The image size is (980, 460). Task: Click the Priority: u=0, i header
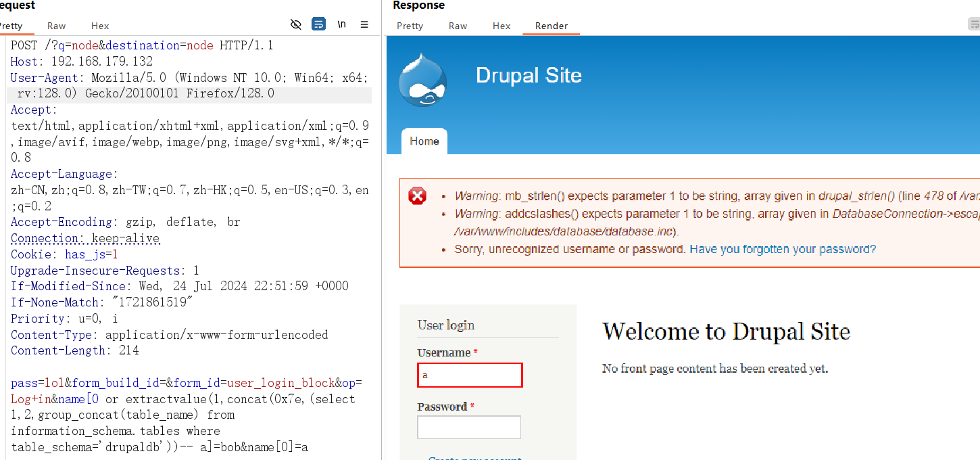[64, 319]
